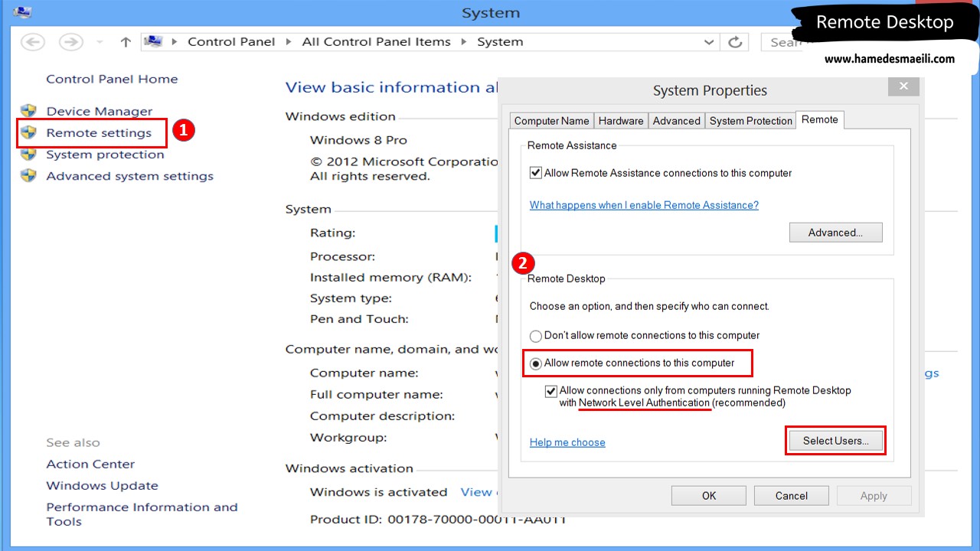980x551 pixels.
Task: Open Advanced system settings link
Action: click(129, 175)
